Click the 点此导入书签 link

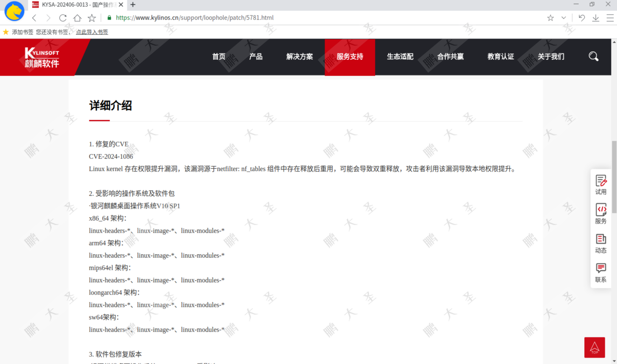92,32
